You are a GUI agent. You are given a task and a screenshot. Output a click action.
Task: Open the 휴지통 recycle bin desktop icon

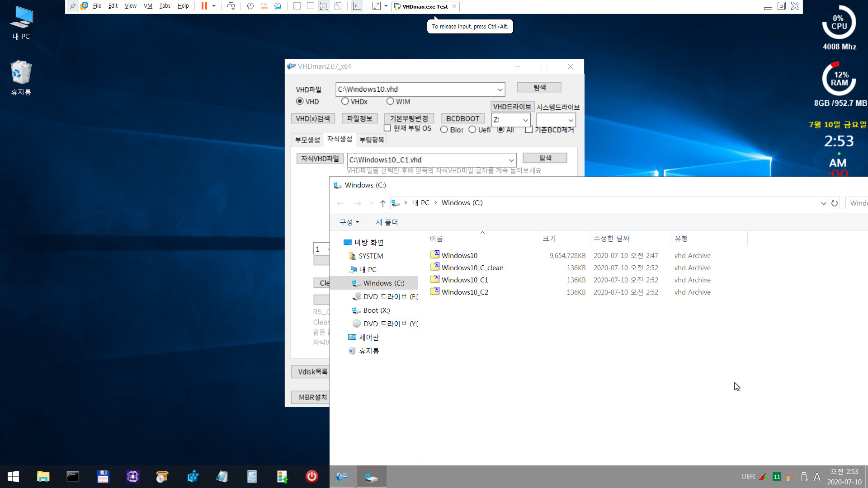(x=21, y=78)
